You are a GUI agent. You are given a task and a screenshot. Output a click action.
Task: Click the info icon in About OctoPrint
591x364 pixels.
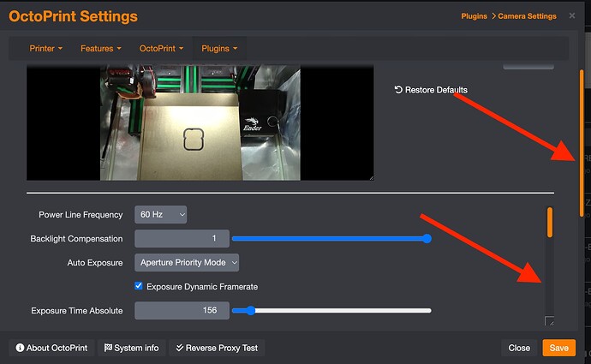20,348
